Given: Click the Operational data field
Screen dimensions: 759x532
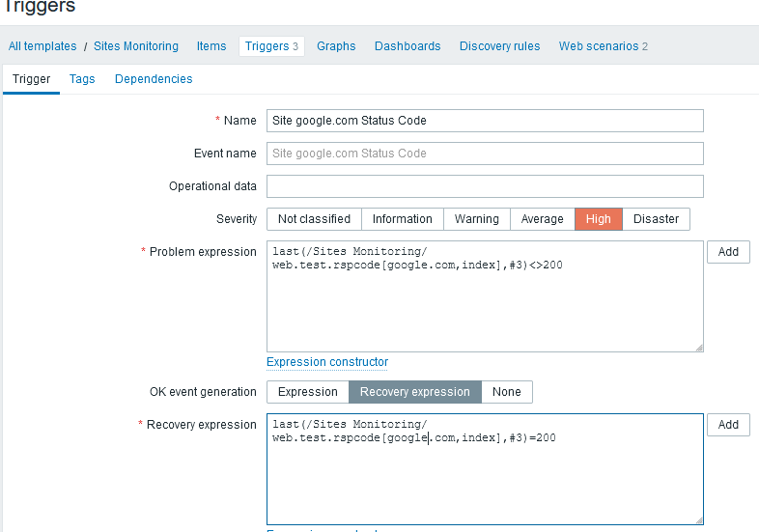Looking at the screenshot, I should 485,186.
